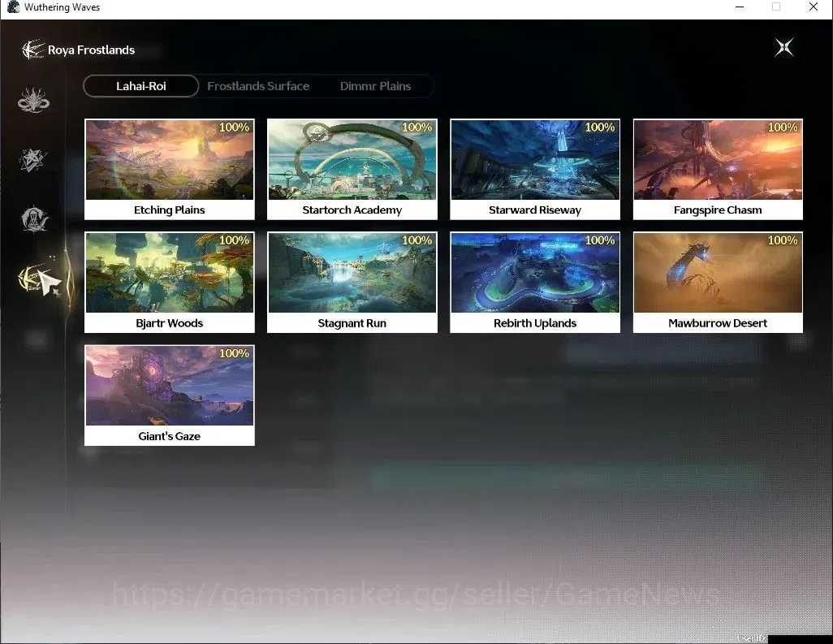Image resolution: width=833 pixels, height=644 pixels.
Task: Close the Wuthering Waves window
Action: [814, 7]
